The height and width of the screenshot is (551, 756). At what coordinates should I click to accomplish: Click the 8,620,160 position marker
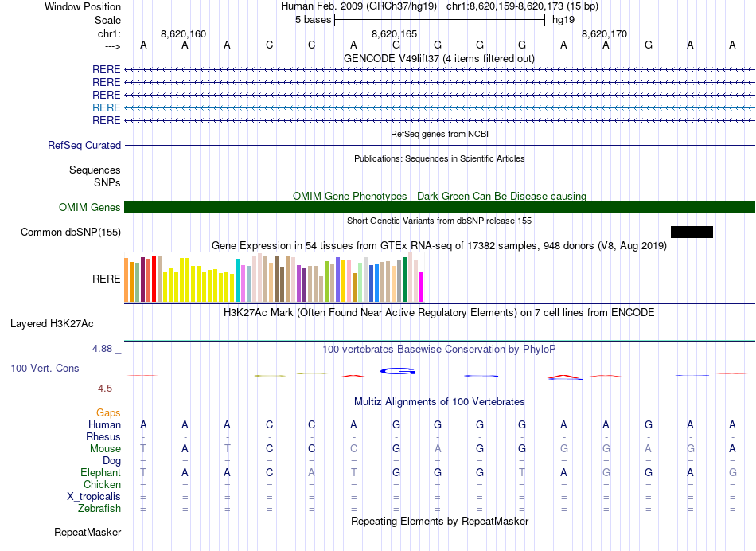184,33
